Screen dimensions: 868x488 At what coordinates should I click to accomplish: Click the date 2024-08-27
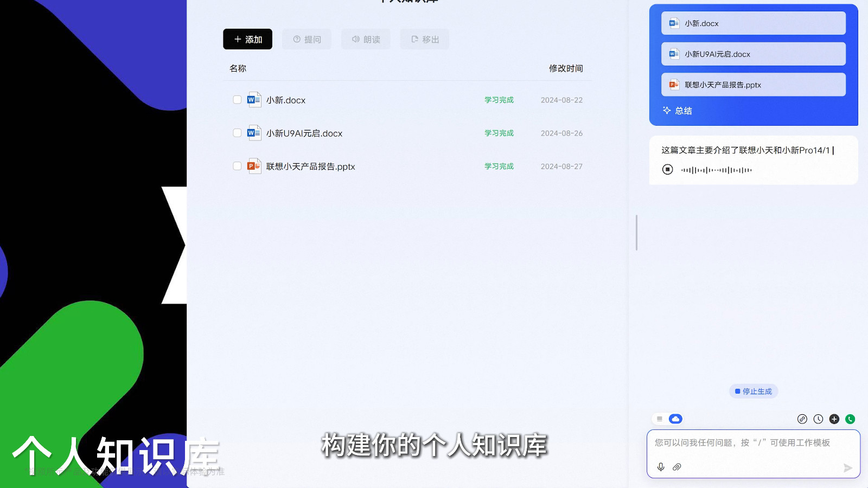(561, 166)
